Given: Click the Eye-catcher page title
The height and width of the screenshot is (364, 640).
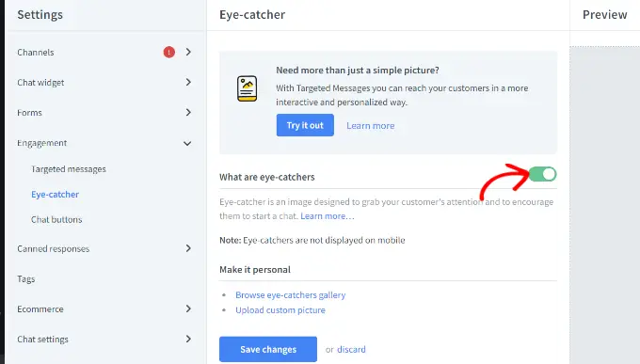Looking at the screenshot, I should (252, 15).
